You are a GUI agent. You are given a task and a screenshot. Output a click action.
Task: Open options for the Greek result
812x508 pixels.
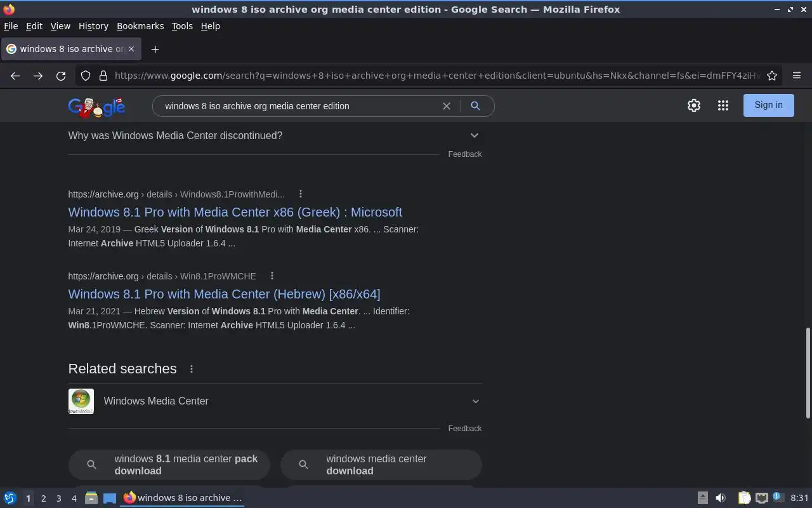301,194
